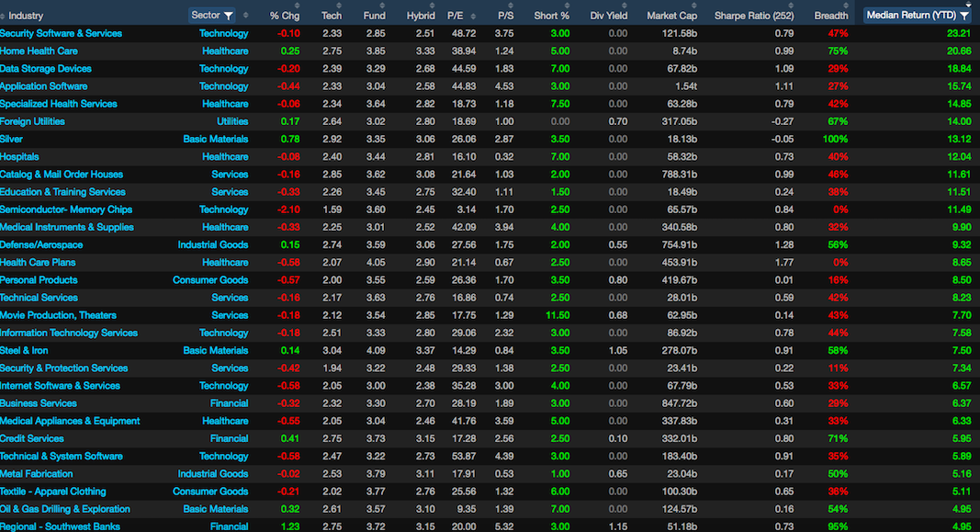
Task: Open Semiconductor- Memory Chips industry
Action: [x=66, y=209]
